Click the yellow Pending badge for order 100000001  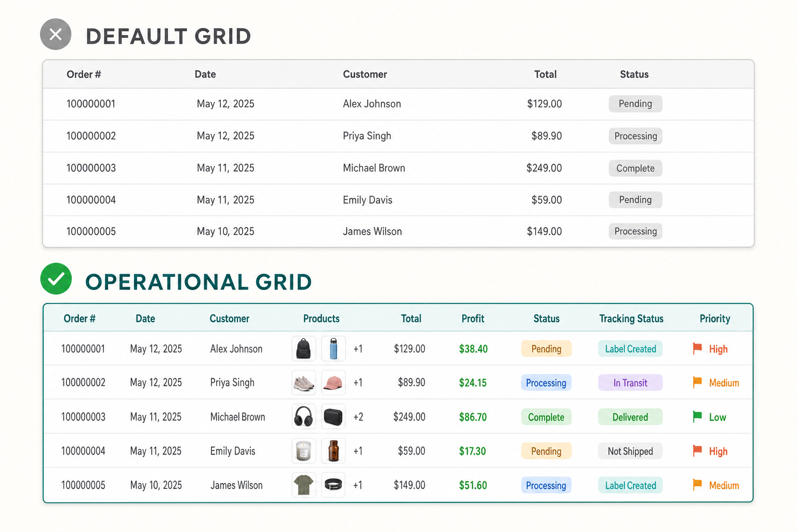coord(546,349)
